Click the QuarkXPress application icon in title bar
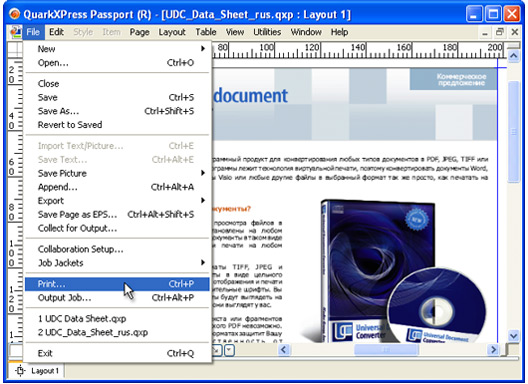Viewport: 528px width, 384px height. pyautogui.click(x=14, y=14)
